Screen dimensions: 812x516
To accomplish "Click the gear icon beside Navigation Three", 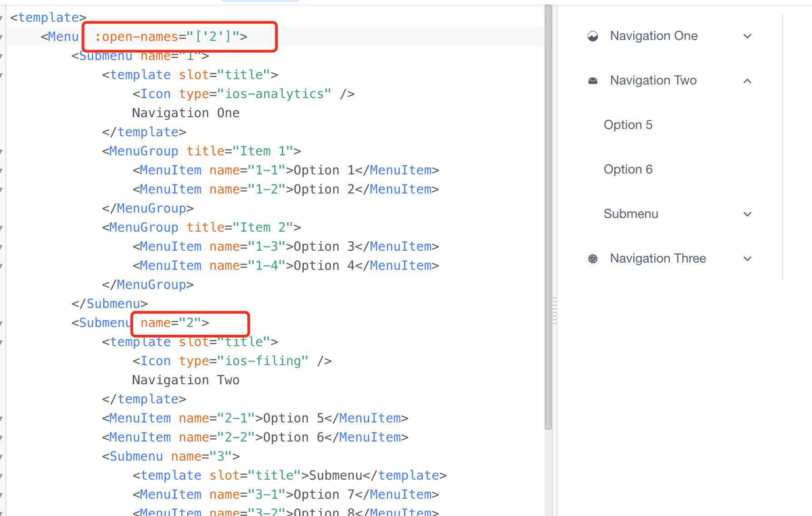I will (592, 258).
